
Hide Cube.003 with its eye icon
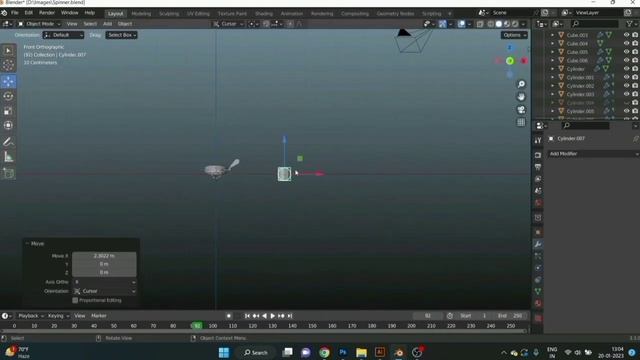click(x=626, y=35)
